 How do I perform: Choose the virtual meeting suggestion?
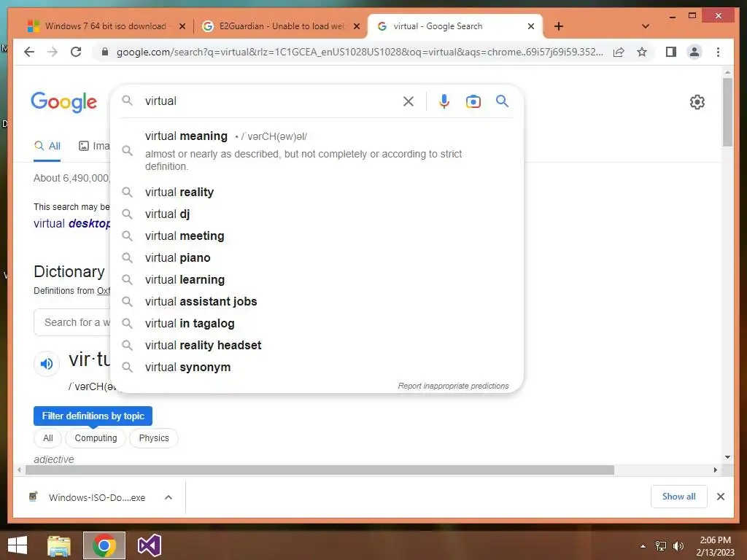[317, 236]
